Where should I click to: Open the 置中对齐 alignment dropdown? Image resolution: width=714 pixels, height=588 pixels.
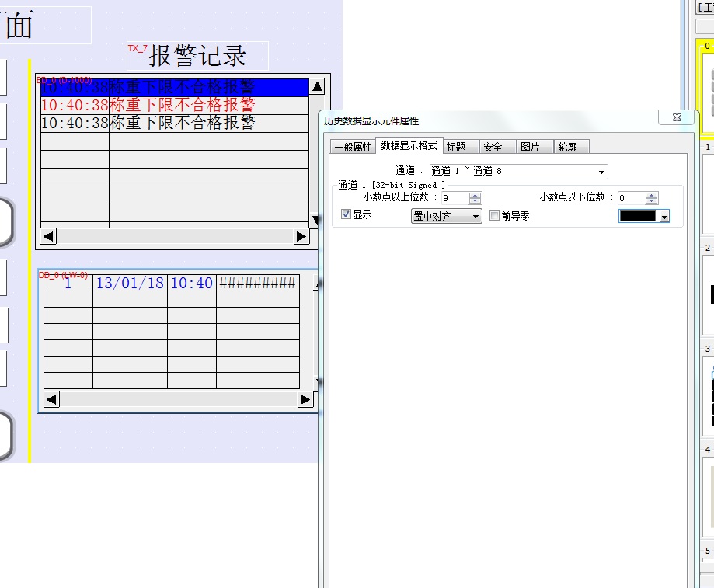pos(476,216)
